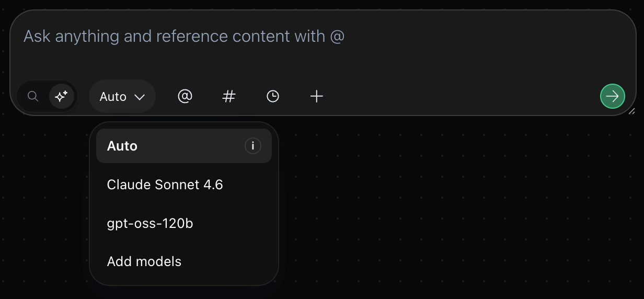Viewport: 644px width, 299px height.
Task: Choose Claude Sonnet 4.6 from the list
Action: pos(165,185)
